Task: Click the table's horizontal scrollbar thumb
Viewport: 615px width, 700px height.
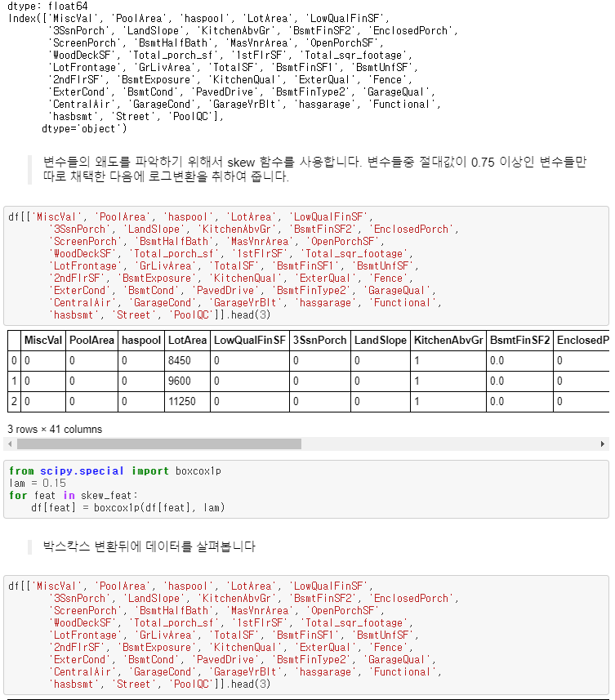Action: pos(159,444)
